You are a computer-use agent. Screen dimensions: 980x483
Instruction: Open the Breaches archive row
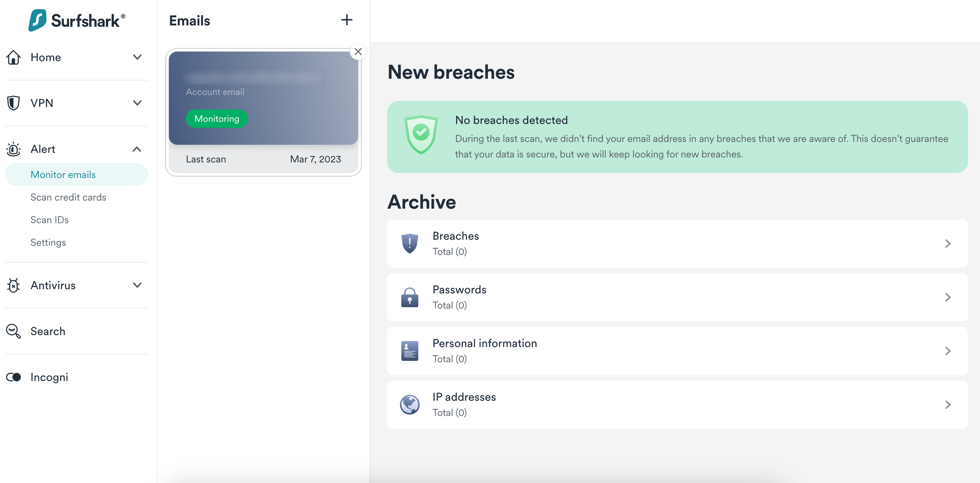coord(677,243)
